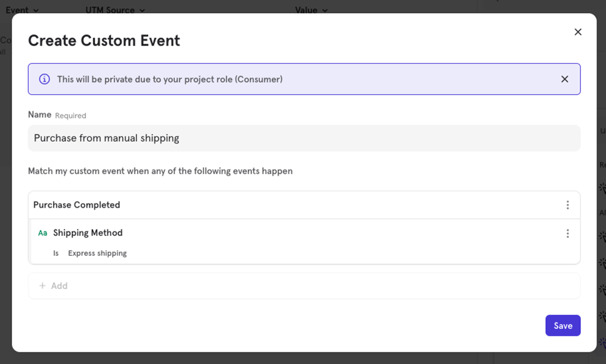The height and width of the screenshot is (364, 606).
Task: Expand the UTM Source dropdown
Action: click(115, 10)
